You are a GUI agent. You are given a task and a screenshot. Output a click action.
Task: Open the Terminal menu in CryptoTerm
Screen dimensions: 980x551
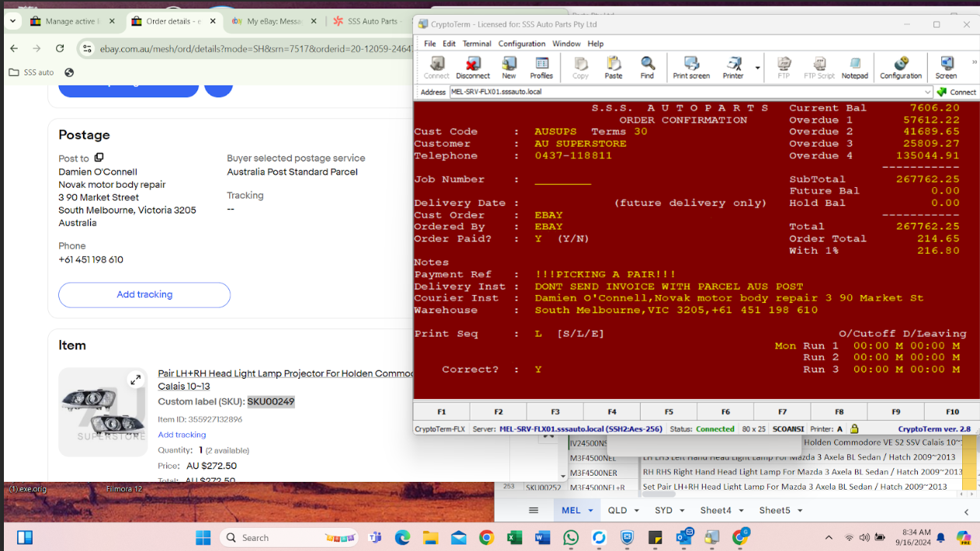[x=477, y=43]
